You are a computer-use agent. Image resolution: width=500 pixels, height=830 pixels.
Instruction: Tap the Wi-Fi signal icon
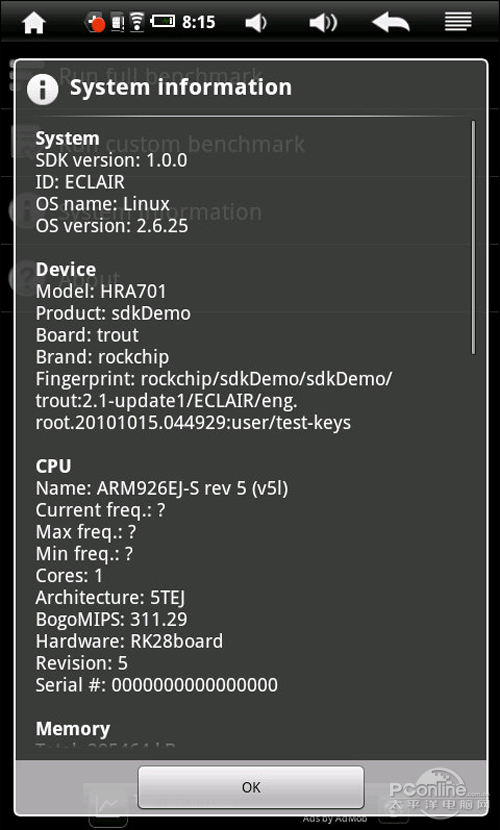137,23
